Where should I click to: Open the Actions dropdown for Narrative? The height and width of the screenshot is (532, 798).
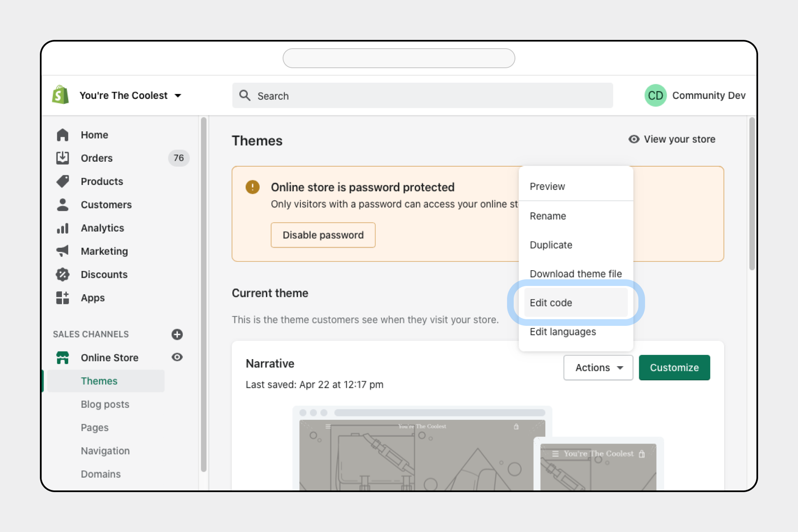click(598, 367)
